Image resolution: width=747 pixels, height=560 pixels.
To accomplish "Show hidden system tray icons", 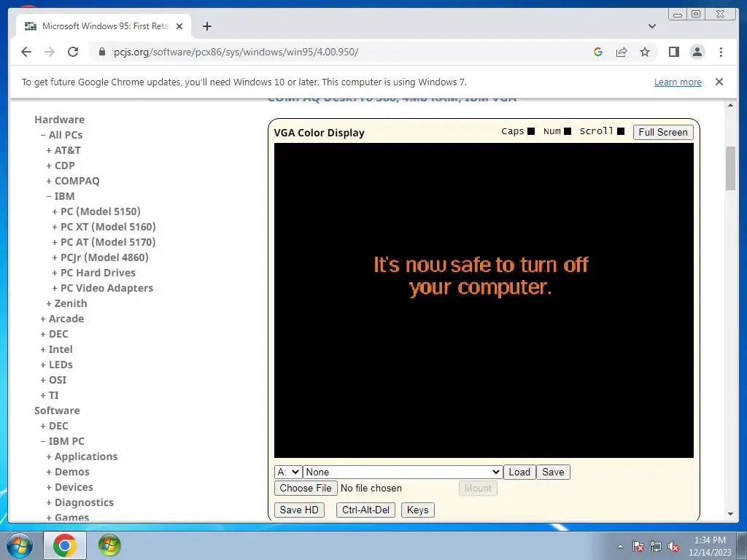I will click(x=620, y=546).
